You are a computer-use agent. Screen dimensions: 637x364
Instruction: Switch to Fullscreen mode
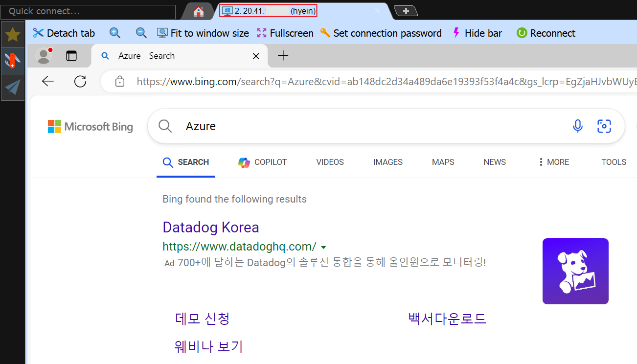click(285, 33)
